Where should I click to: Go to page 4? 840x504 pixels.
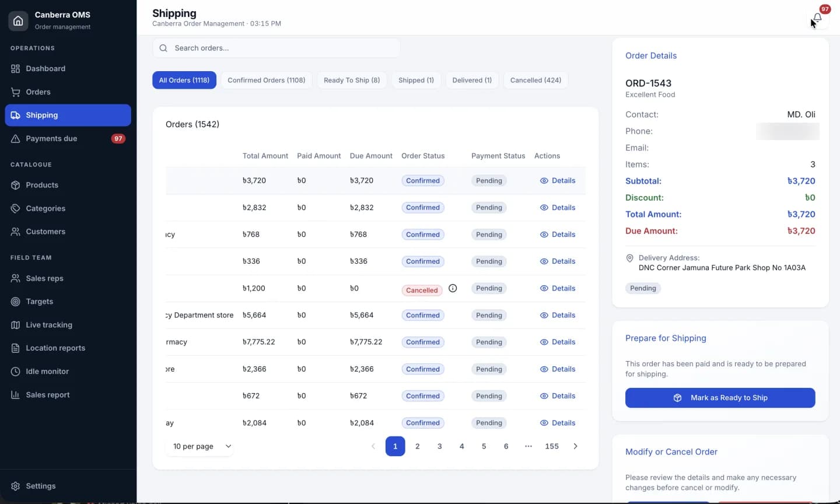462,446
